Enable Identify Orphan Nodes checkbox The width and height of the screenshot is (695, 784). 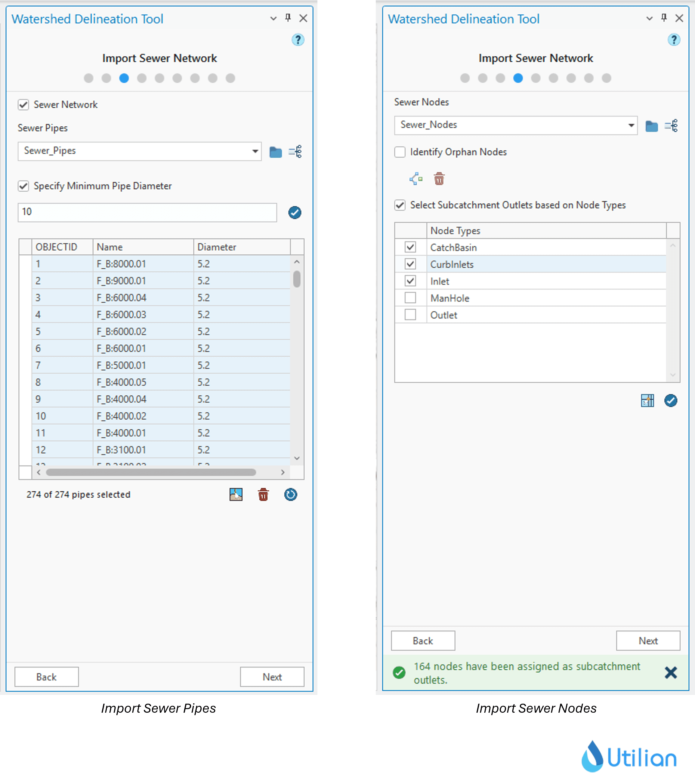(400, 152)
